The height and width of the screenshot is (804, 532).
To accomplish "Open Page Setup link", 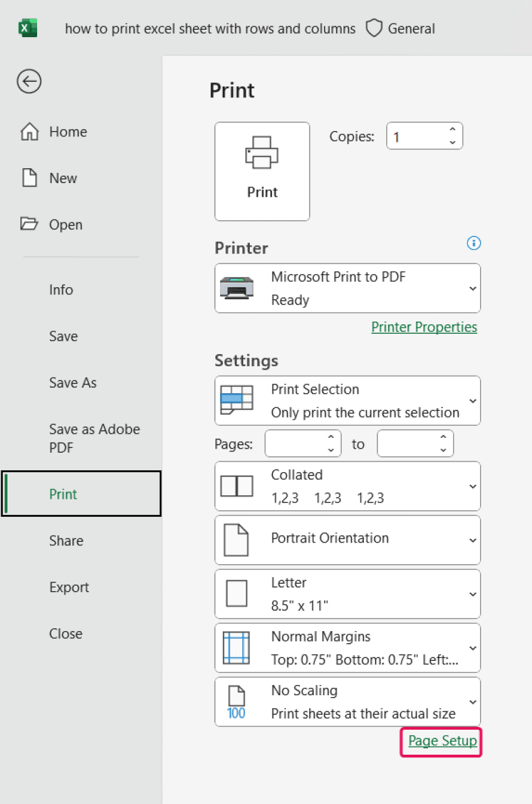I will click(x=441, y=741).
